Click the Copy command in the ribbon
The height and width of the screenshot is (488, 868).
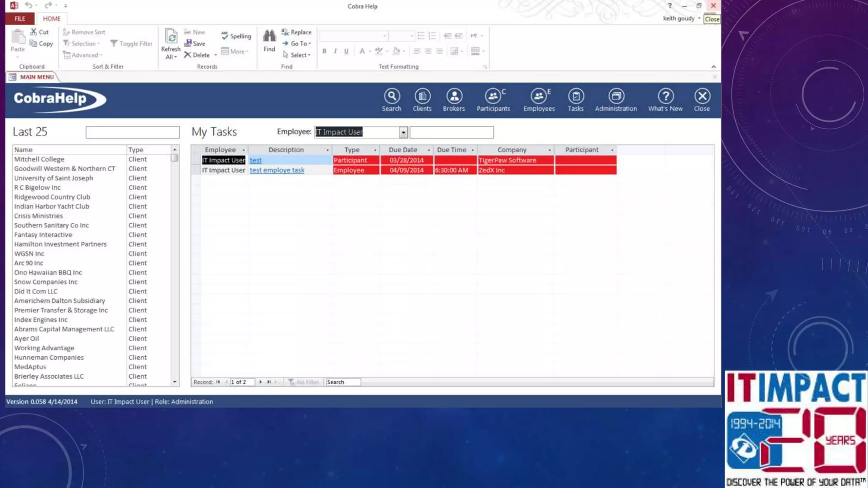41,44
